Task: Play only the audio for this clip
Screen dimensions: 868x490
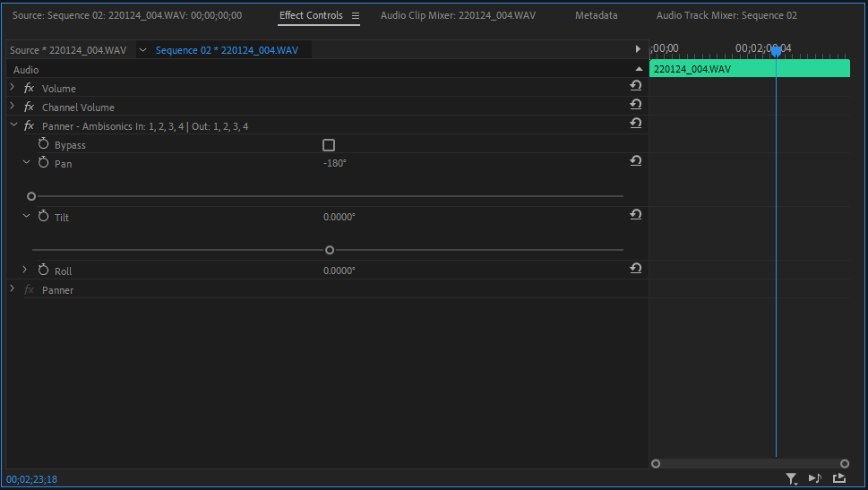Action: 815,478
